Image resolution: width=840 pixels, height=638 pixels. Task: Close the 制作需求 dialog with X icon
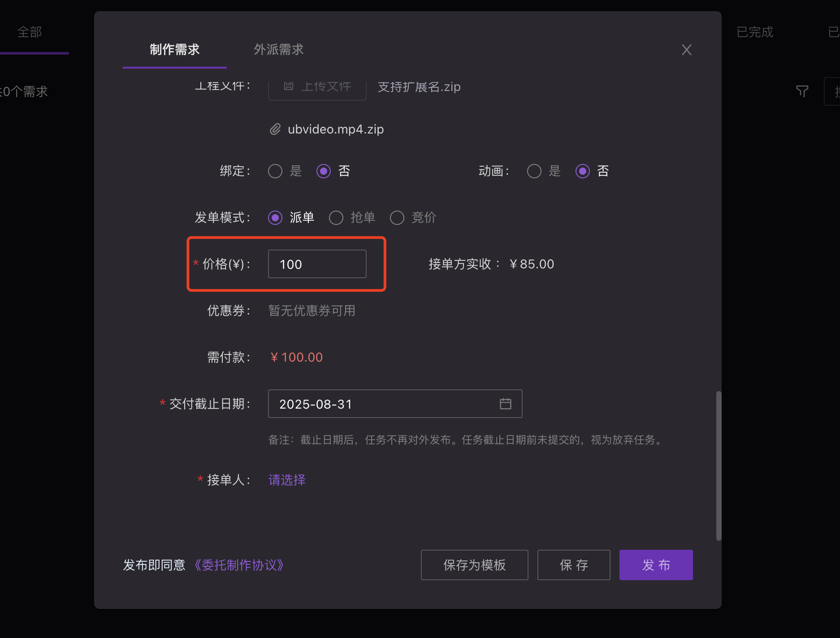(x=686, y=50)
